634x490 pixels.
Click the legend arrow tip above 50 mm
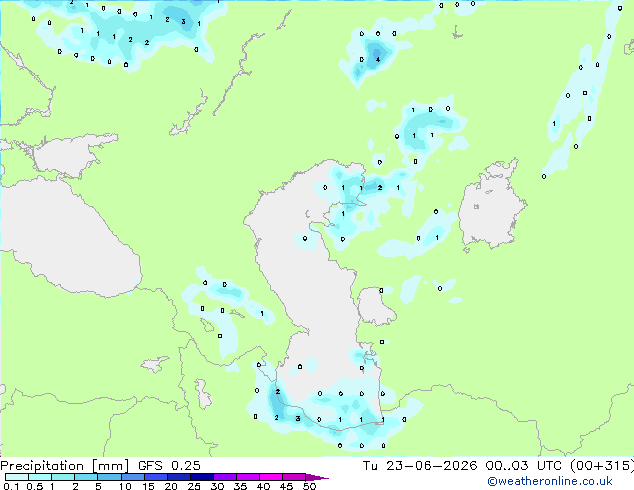pos(317,477)
